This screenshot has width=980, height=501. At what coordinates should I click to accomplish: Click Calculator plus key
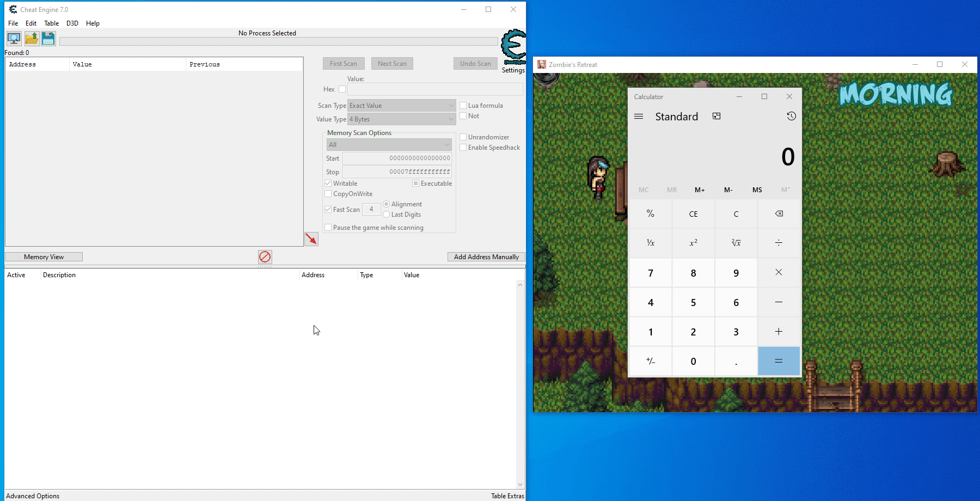[x=779, y=332]
